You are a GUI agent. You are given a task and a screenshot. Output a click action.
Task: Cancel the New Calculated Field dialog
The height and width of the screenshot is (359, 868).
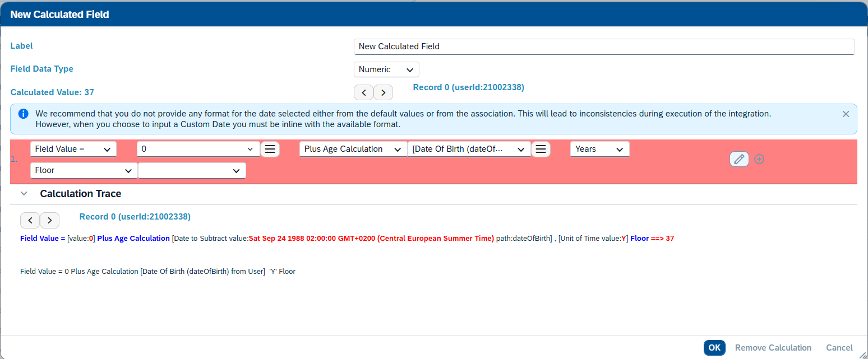(839, 348)
